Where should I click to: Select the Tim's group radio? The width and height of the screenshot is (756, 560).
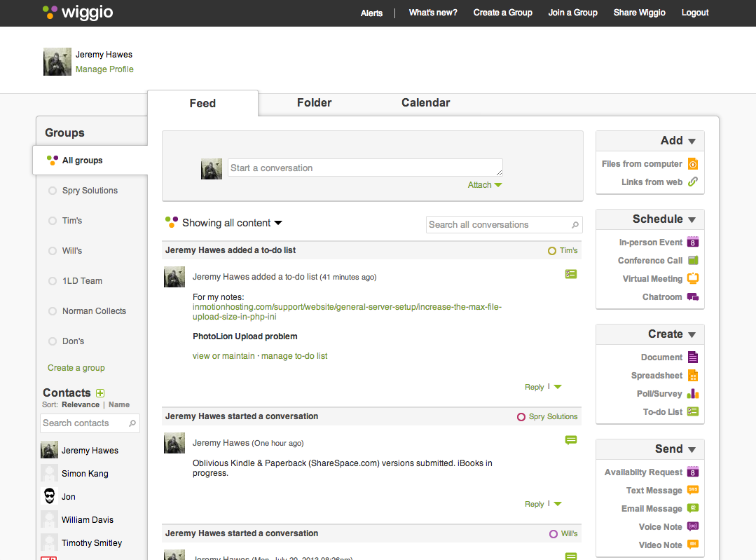click(x=53, y=221)
